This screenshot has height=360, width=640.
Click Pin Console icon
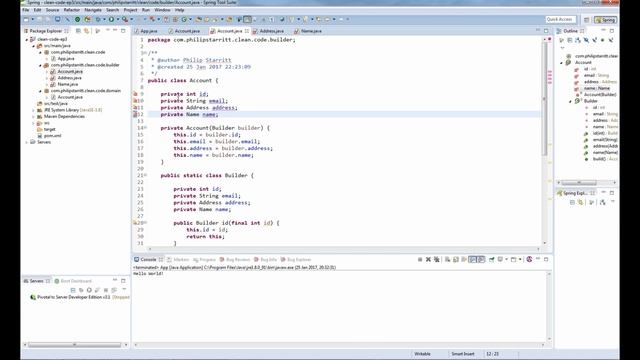click(x=492, y=259)
